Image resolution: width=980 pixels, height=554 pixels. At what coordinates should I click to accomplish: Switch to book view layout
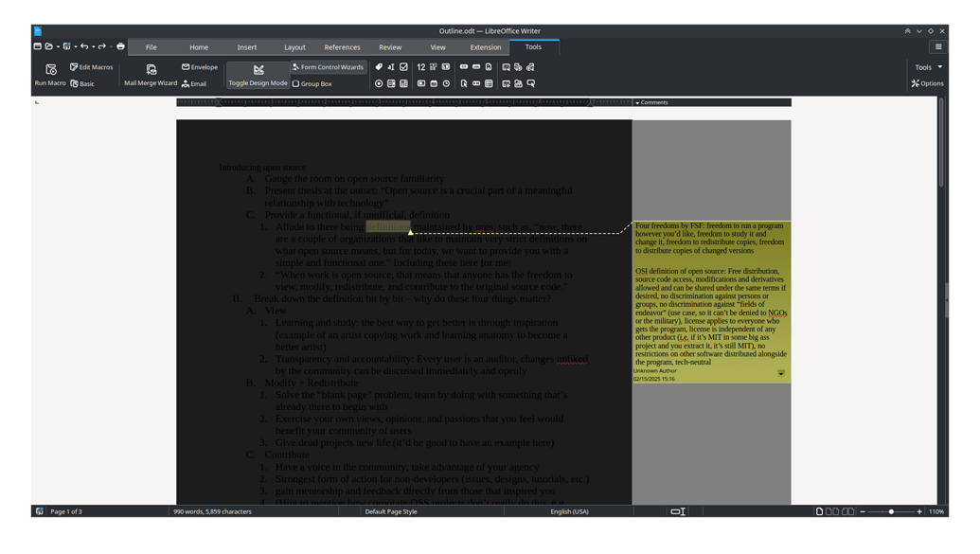pos(847,511)
